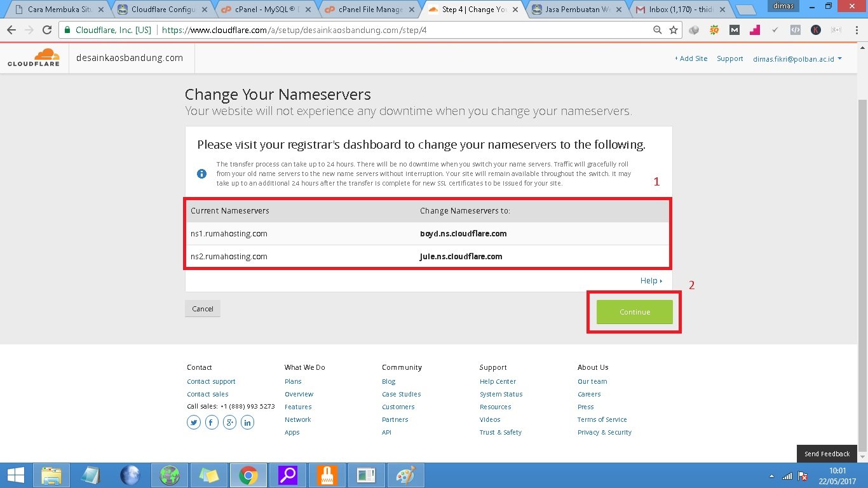This screenshot has height=488, width=868.
Task: Open Cloudflare's LinkedIn social icon
Action: coord(247,423)
